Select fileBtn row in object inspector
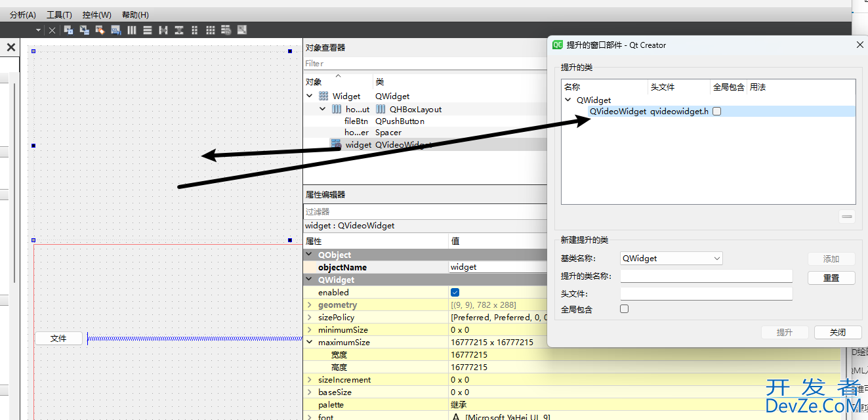868x420 pixels. tap(425, 121)
